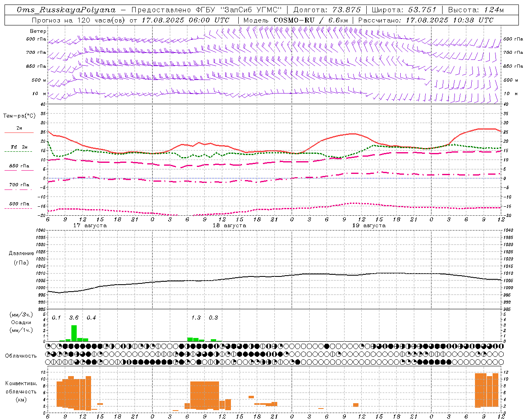Click the 700 гПа temperature legend label
Image resolution: width=525 pixels, height=420 pixels.
pos(19,185)
